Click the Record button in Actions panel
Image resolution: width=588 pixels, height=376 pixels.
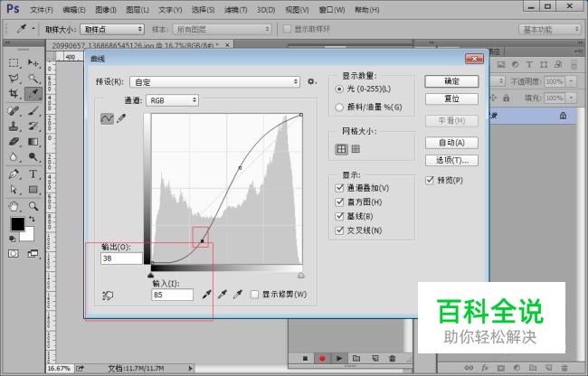click(x=322, y=359)
